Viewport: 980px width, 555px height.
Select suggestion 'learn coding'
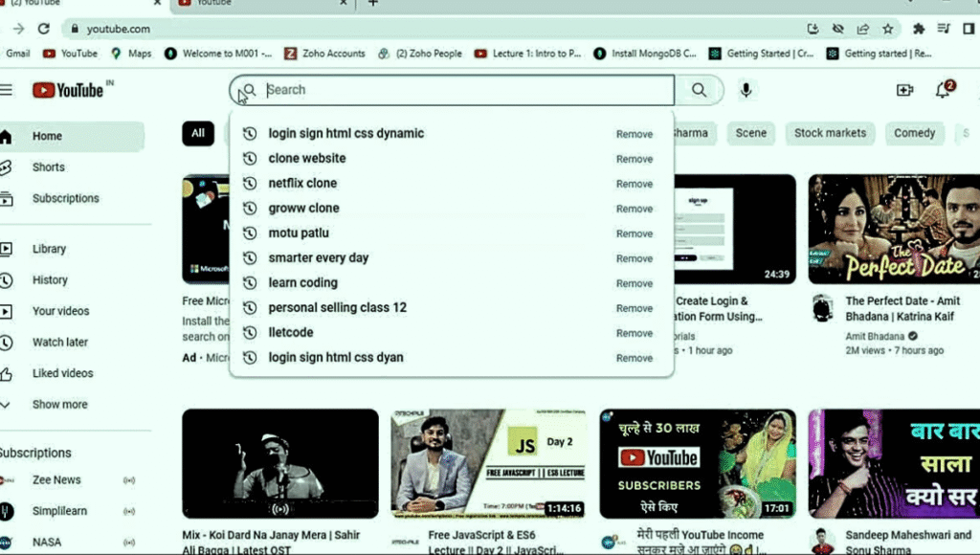coord(302,283)
